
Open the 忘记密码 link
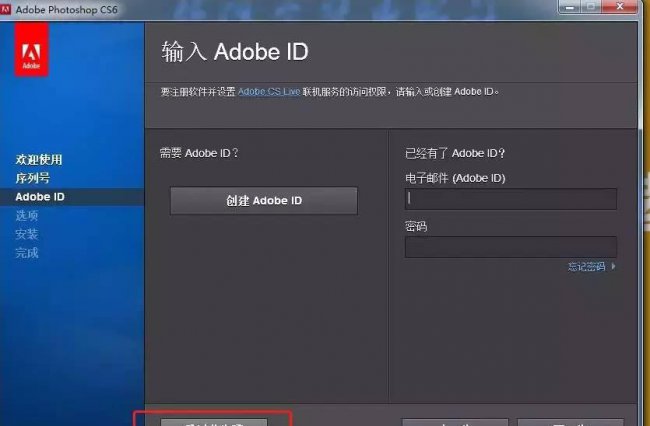pyautogui.click(x=586, y=266)
